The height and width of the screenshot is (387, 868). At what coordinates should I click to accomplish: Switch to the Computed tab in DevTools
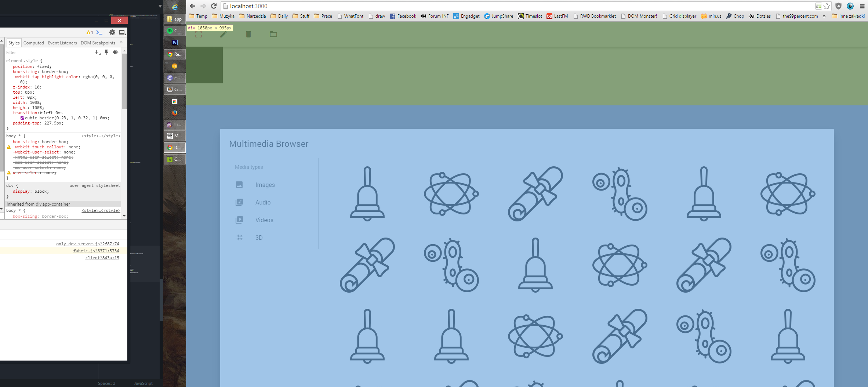click(x=34, y=43)
